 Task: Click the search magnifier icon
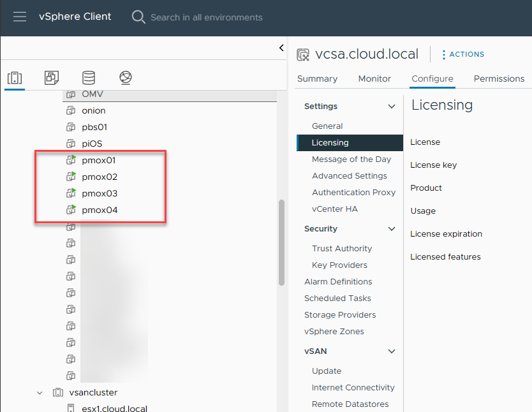click(x=138, y=17)
